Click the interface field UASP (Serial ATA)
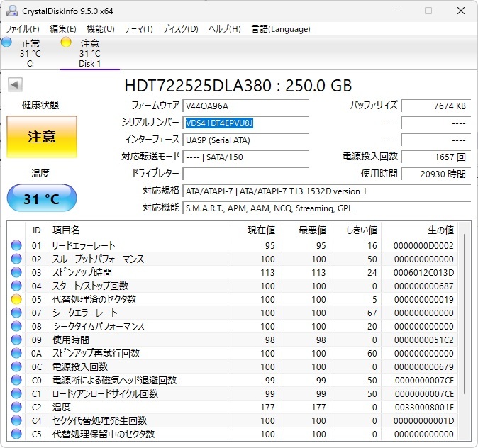The width and height of the screenshot is (478, 448). (x=245, y=140)
